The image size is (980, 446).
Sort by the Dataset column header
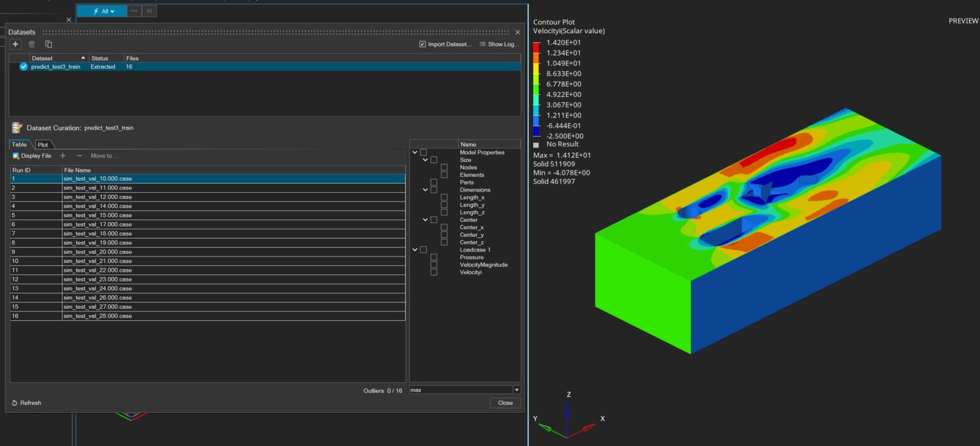[59, 58]
